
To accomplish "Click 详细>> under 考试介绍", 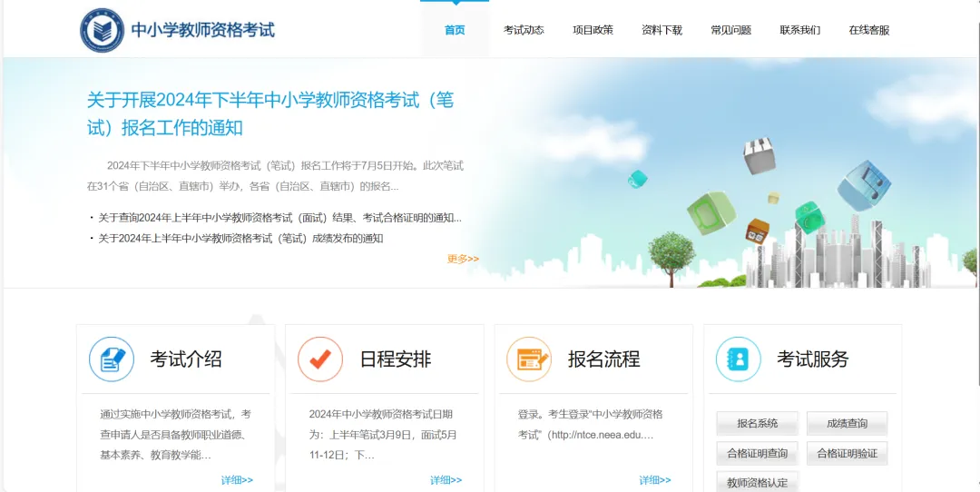I will pyautogui.click(x=237, y=480).
